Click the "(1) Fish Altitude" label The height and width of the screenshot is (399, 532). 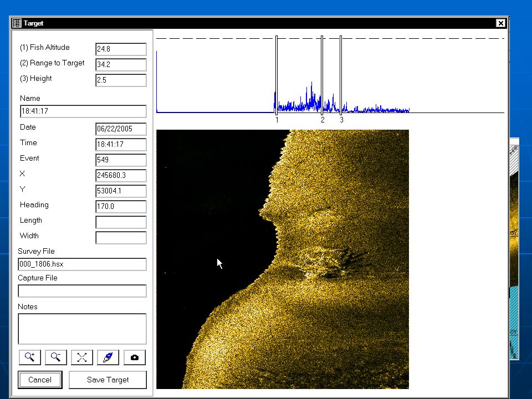45,48
